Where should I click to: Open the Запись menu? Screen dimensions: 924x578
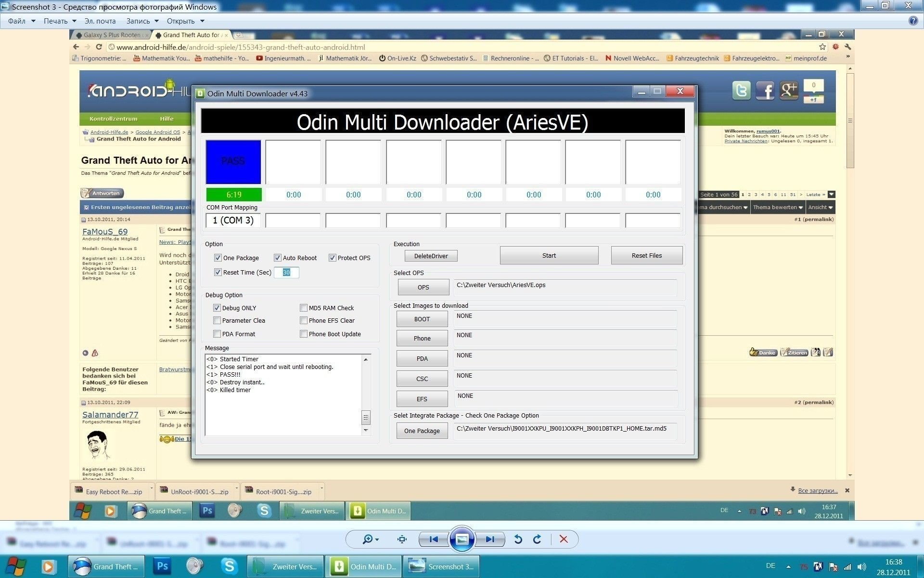pos(138,21)
